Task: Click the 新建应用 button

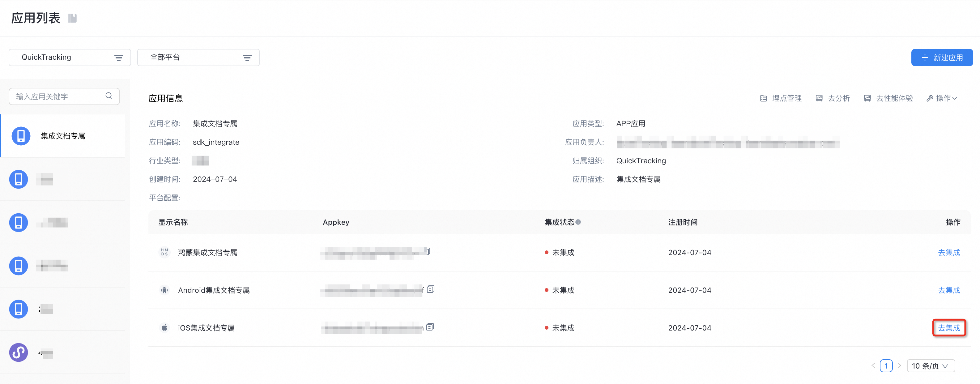Action: (942, 58)
